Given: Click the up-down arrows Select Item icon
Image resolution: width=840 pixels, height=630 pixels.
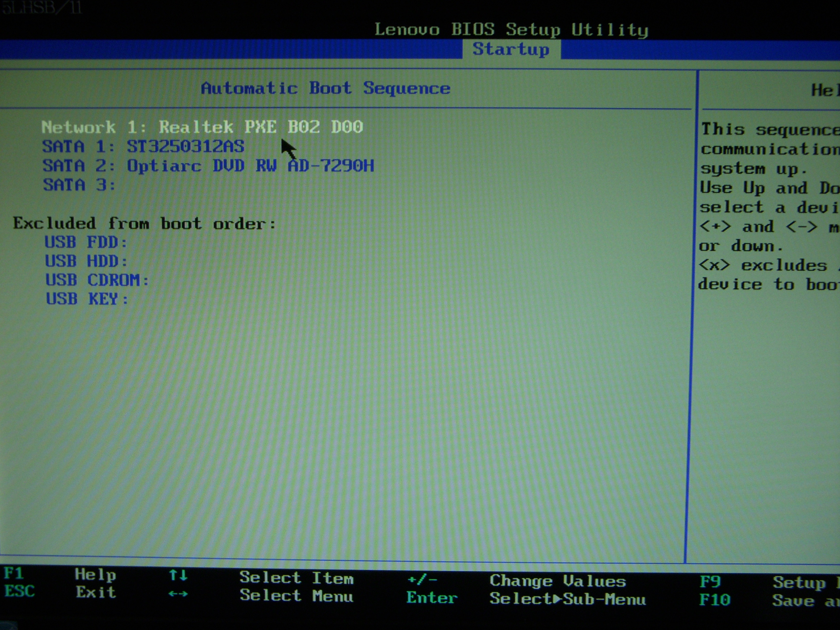Looking at the screenshot, I should click(x=178, y=575).
